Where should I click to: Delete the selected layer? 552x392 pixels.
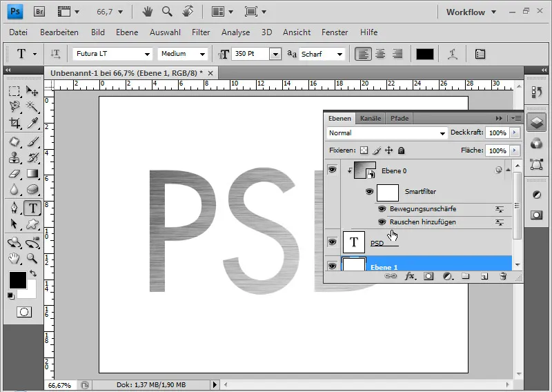tap(503, 276)
